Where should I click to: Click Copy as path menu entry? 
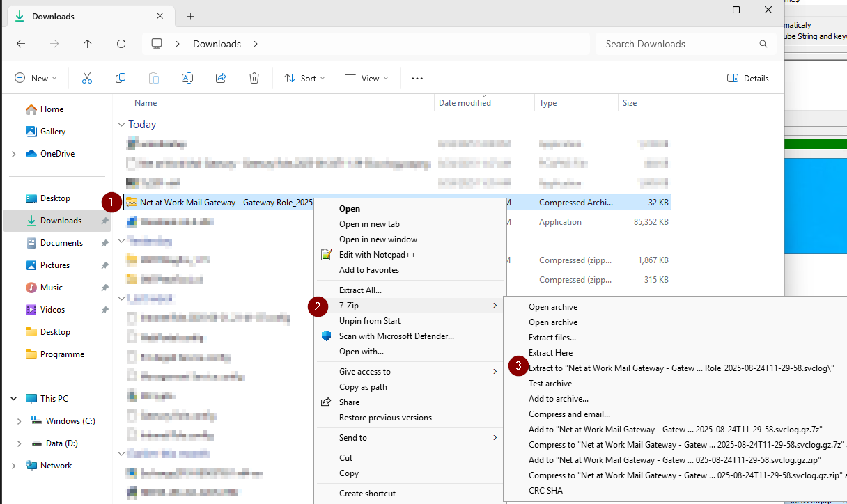(x=363, y=387)
